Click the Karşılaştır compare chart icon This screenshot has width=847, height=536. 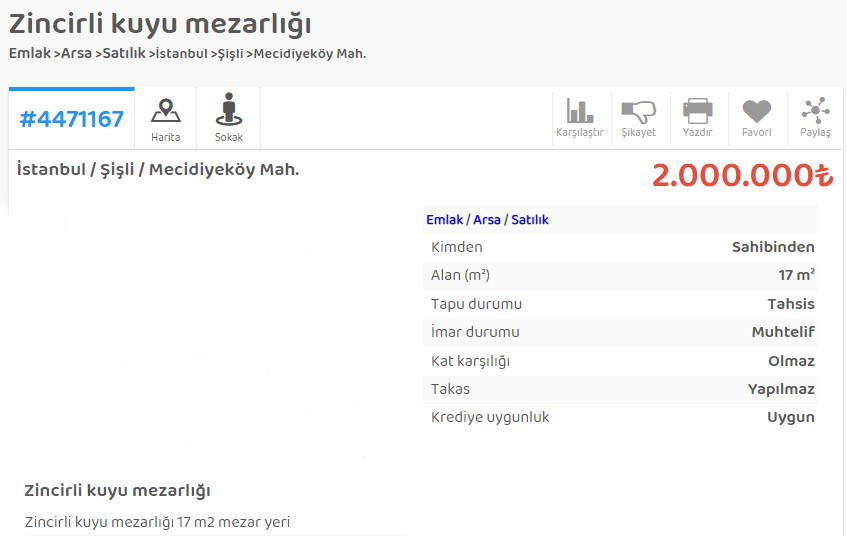click(x=579, y=118)
